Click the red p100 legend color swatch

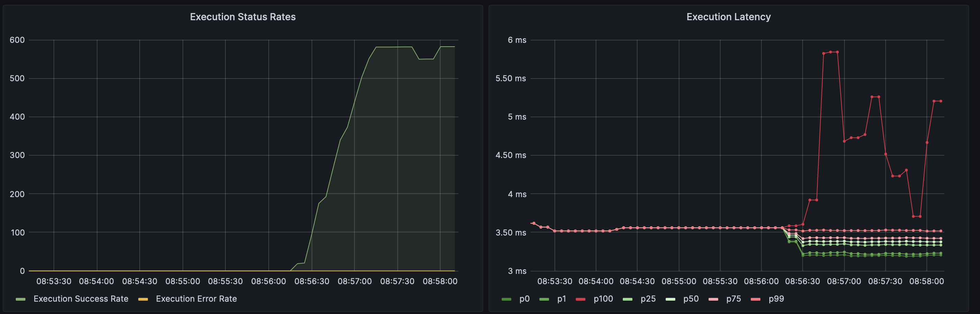(x=581, y=299)
